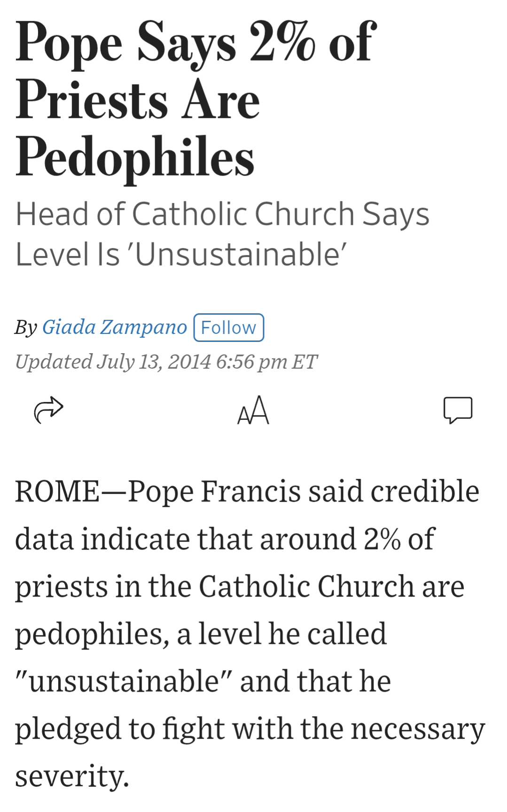This screenshot has width=507, height=812.
Task: Click the "6:56 pm ET" time
Action: pos(266,362)
